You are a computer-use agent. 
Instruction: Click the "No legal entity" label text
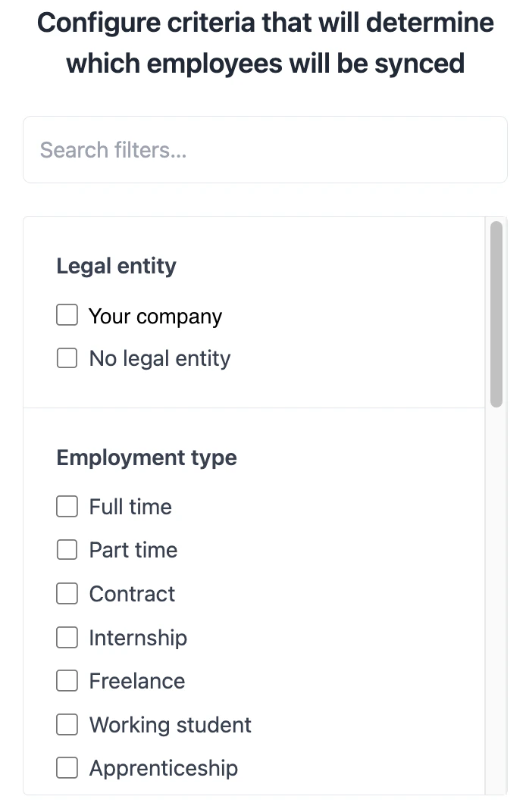pos(159,358)
